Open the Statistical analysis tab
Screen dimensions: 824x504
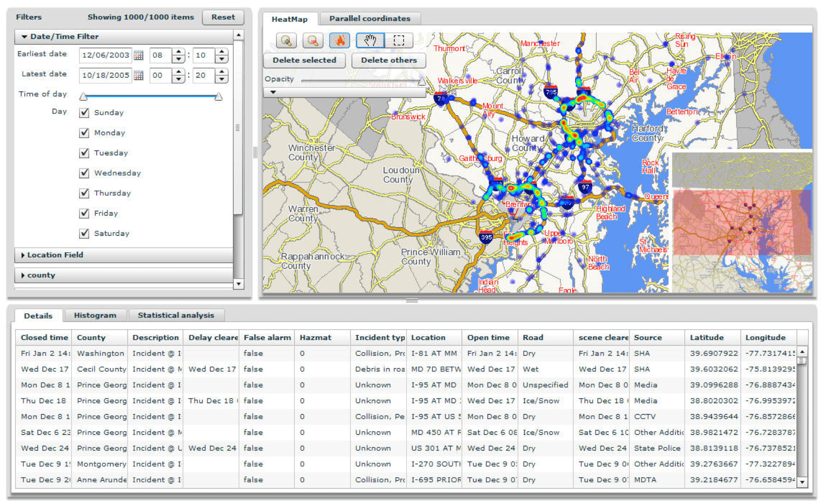(x=177, y=315)
